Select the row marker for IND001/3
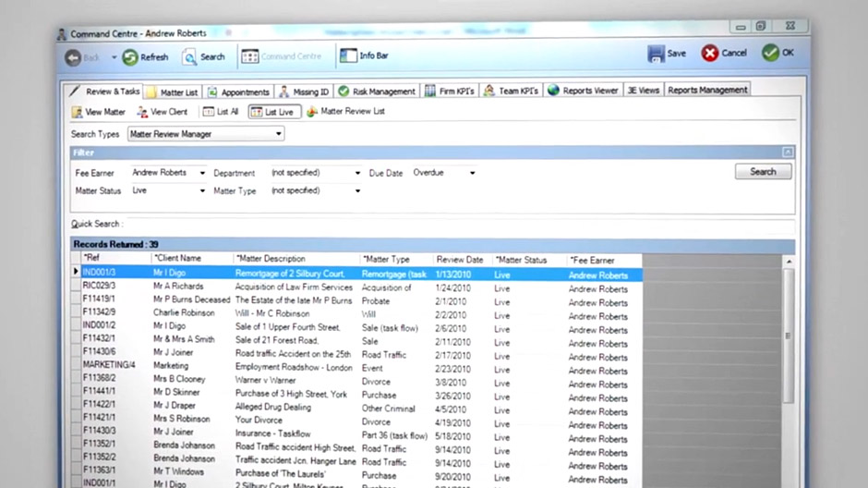The image size is (868, 488). 76,272
